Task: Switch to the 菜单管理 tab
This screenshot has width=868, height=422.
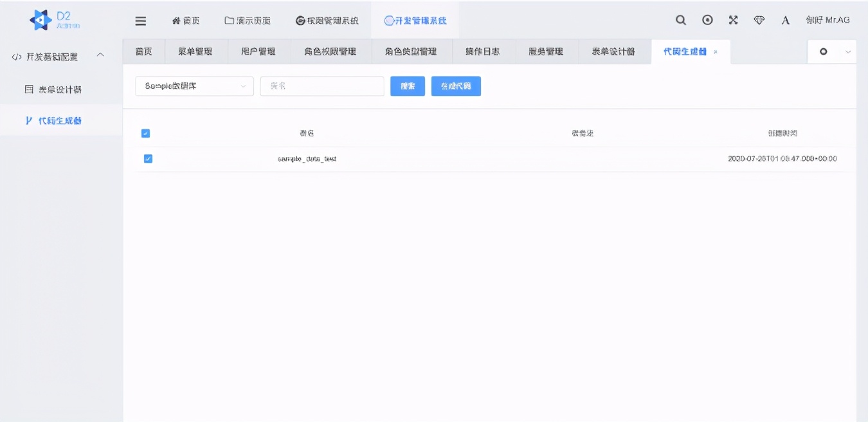Action: click(x=195, y=52)
